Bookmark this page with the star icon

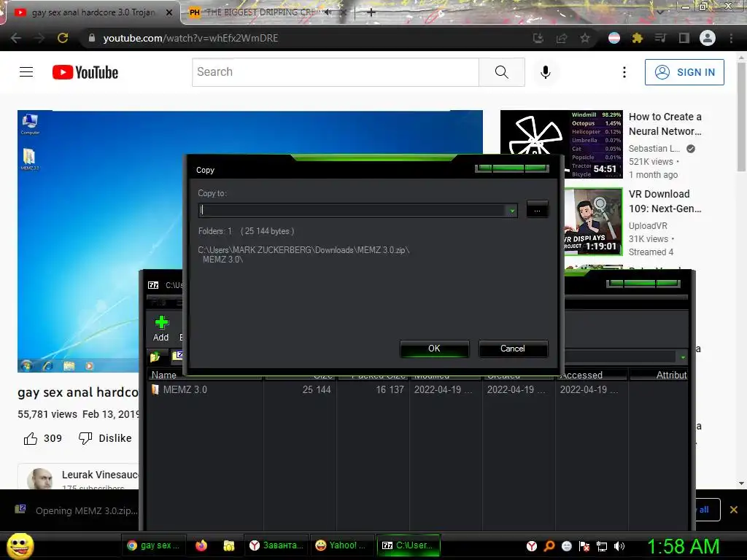click(585, 38)
